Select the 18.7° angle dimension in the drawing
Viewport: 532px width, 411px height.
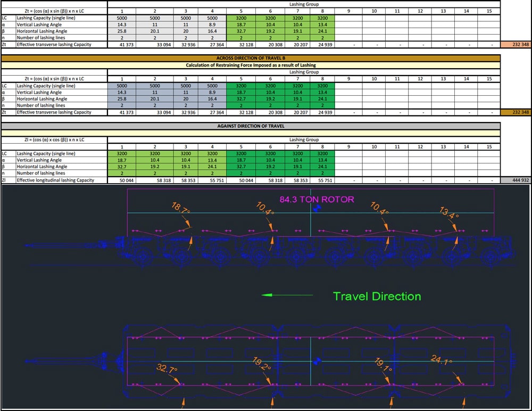[180, 208]
